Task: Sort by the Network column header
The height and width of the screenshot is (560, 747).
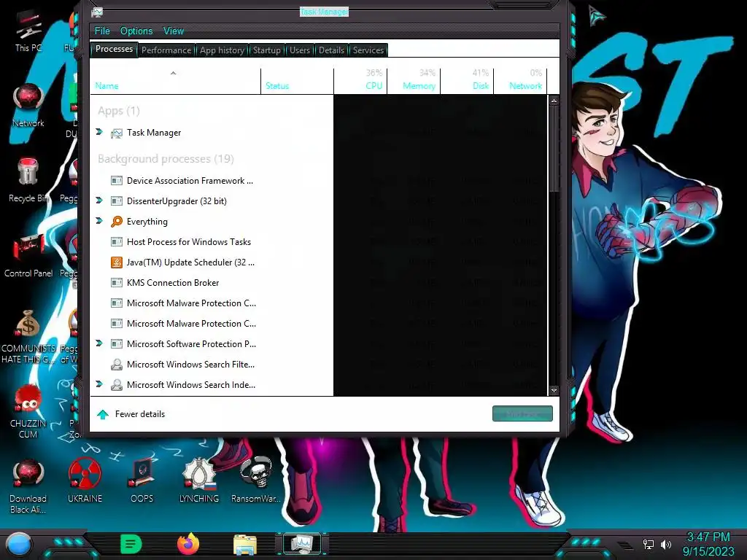Action: [x=521, y=81]
